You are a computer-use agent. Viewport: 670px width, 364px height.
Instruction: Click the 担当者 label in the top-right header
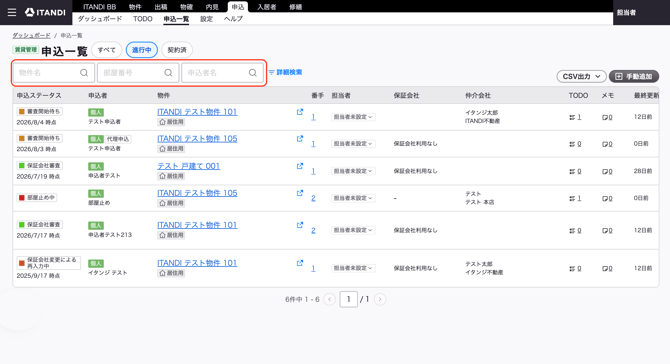(626, 13)
